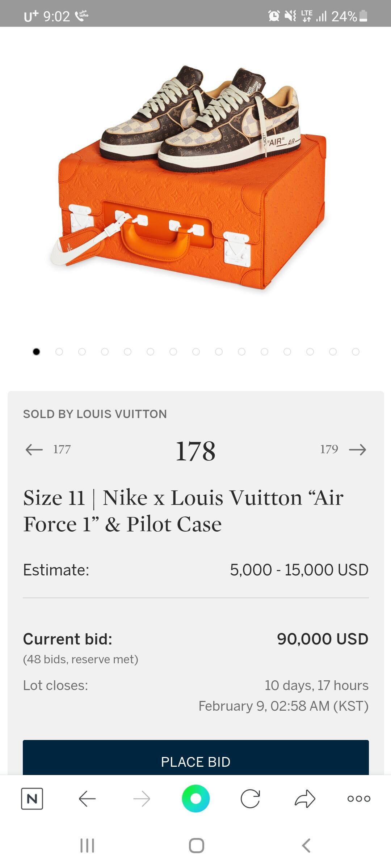The height and width of the screenshot is (868, 391).
Task: Select the eighth image carousel dot
Action: [x=196, y=352]
